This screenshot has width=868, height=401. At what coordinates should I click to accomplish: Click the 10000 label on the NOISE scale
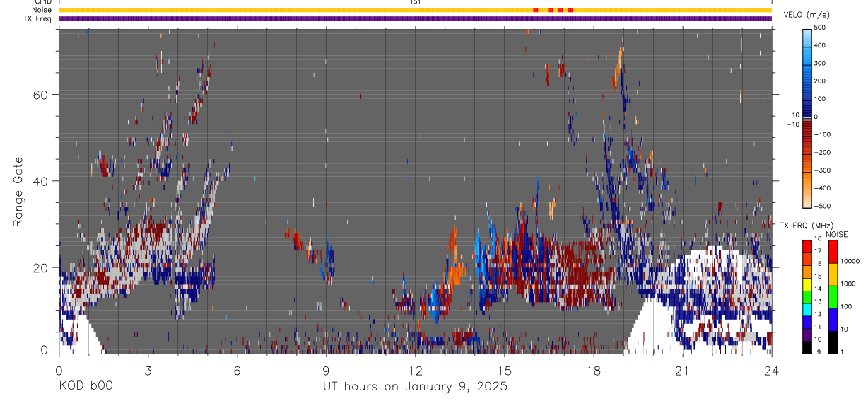(x=850, y=261)
